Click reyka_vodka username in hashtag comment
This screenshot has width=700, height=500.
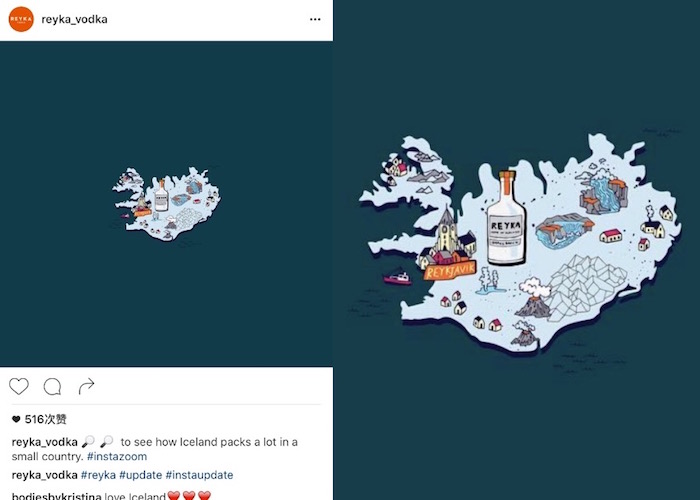click(x=45, y=475)
